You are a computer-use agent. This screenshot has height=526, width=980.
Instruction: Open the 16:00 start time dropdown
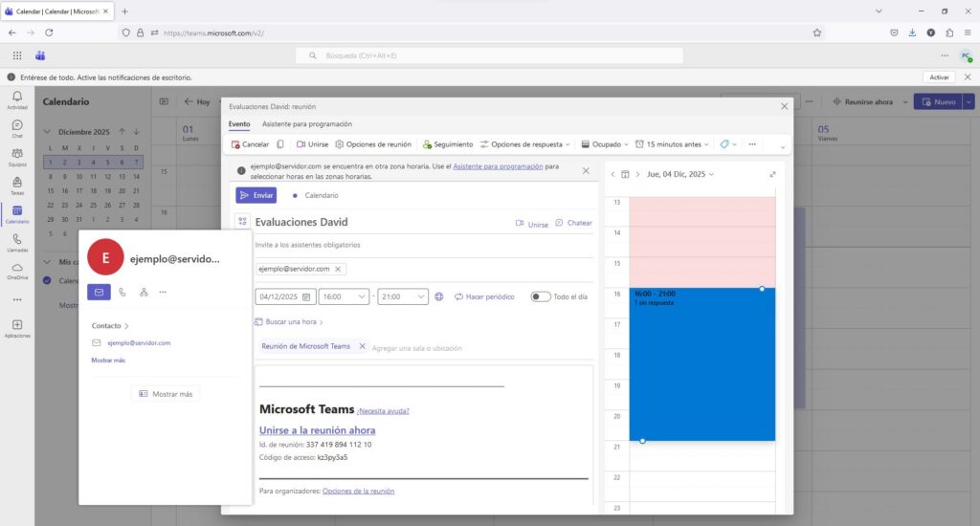(x=344, y=296)
